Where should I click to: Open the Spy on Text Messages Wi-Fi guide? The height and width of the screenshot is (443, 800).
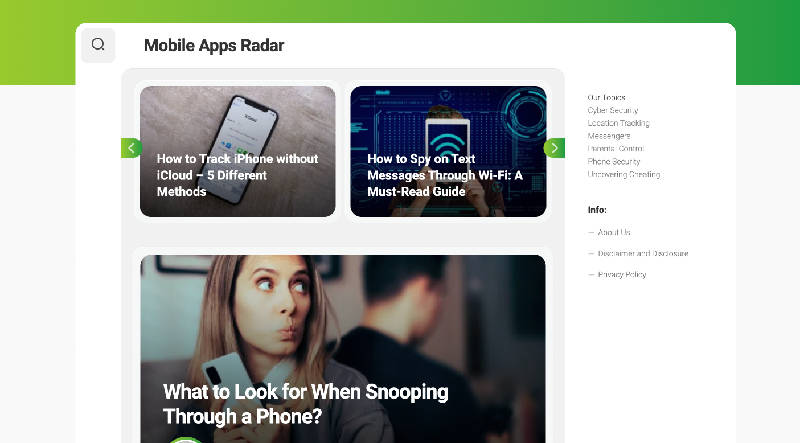(448, 151)
